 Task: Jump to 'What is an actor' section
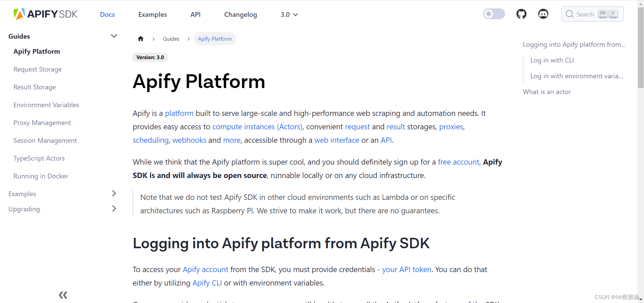[547, 92]
